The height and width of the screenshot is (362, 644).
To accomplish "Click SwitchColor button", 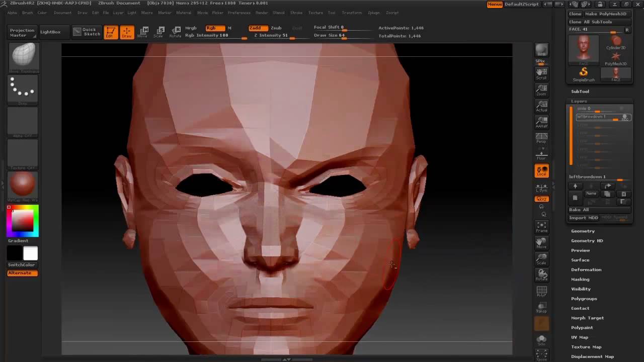I will click(22, 265).
